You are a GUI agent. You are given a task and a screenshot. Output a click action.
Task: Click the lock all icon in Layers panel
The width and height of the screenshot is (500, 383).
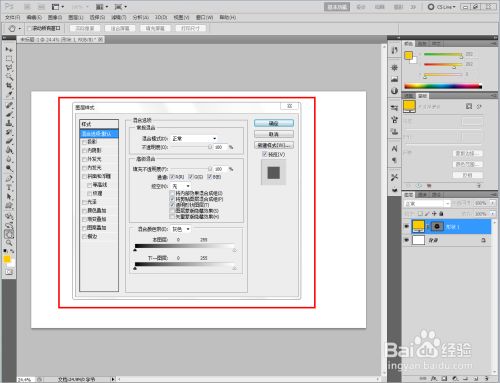(x=441, y=213)
